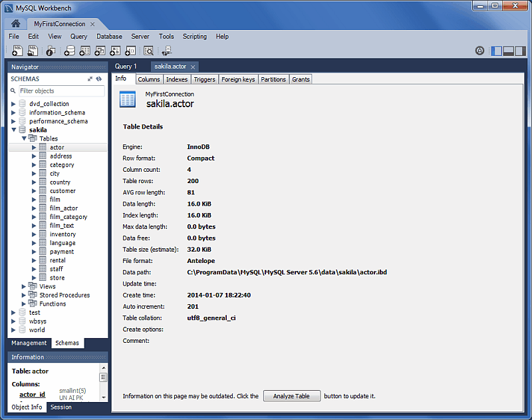Switch to the Foreign keys tab
Viewport: 532px width, 420px height.
(x=238, y=79)
